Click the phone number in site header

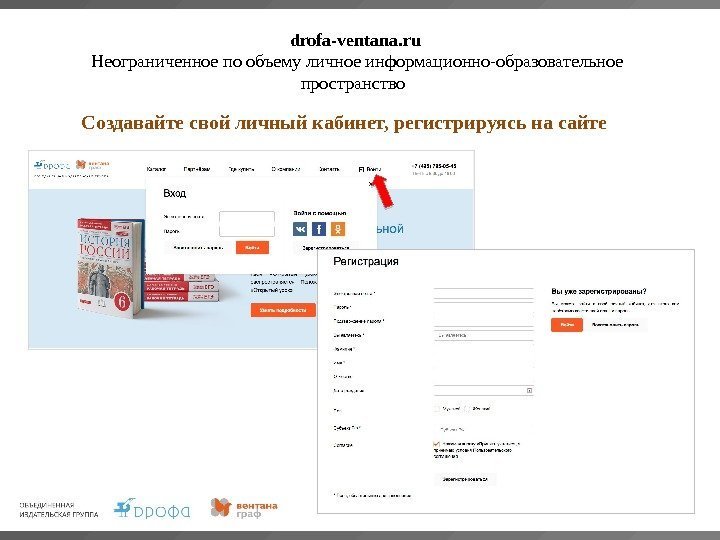pyautogui.click(x=434, y=166)
